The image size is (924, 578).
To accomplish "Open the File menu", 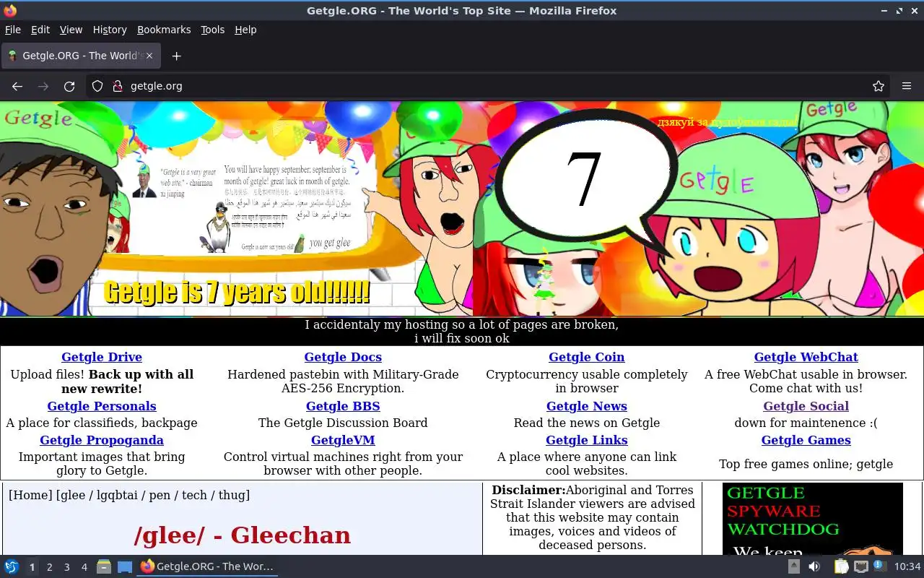I will coord(13,30).
